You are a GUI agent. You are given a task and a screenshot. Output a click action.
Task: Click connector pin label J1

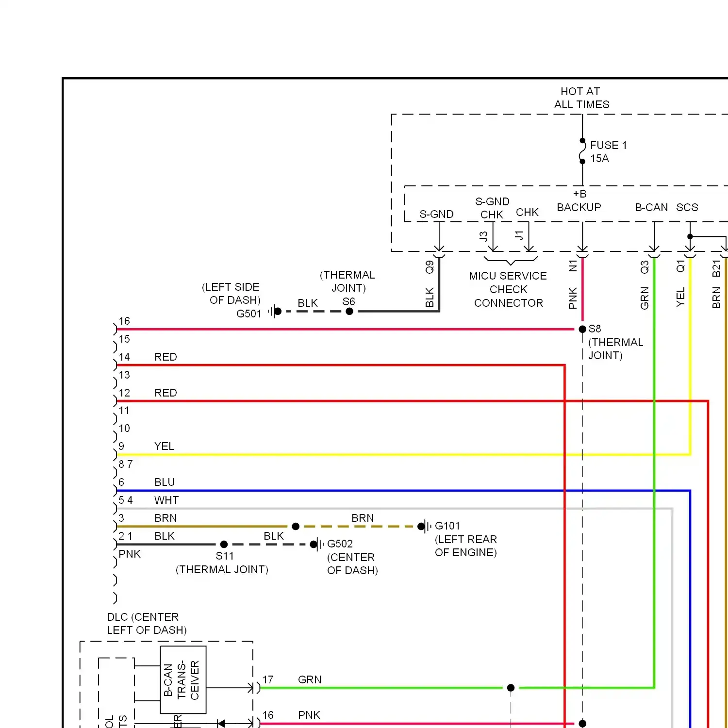(x=519, y=235)
